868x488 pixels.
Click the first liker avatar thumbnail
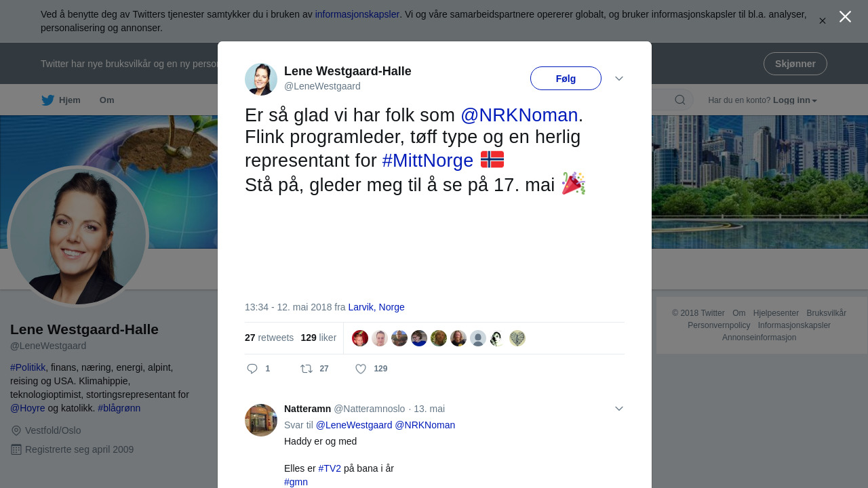tap(360, 338)
